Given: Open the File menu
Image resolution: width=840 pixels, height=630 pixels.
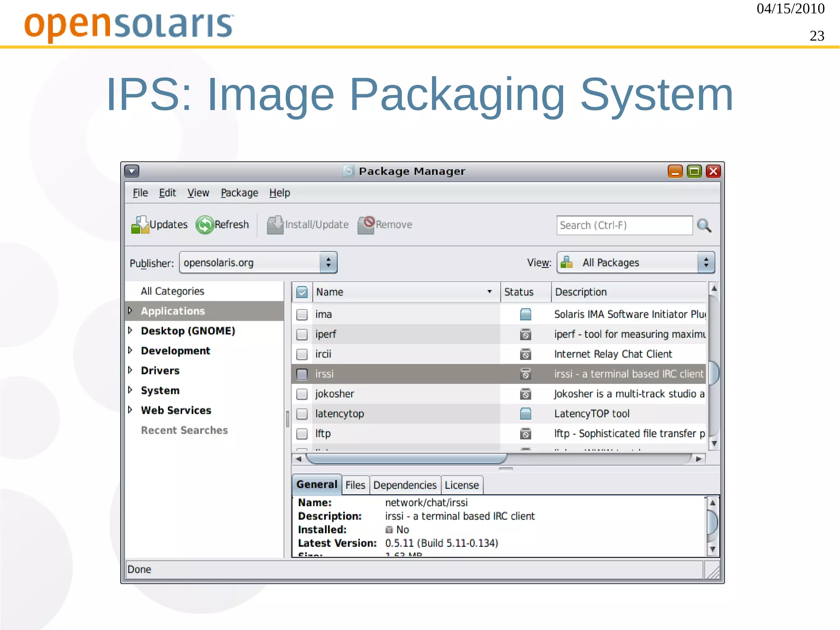Looking at the screenshot, I should coord(140,192).
